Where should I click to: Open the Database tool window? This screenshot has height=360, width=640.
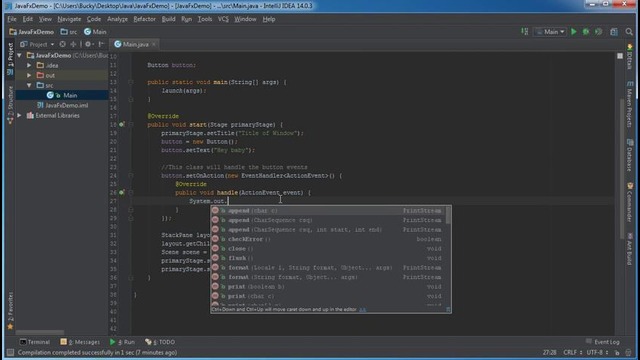629,155
